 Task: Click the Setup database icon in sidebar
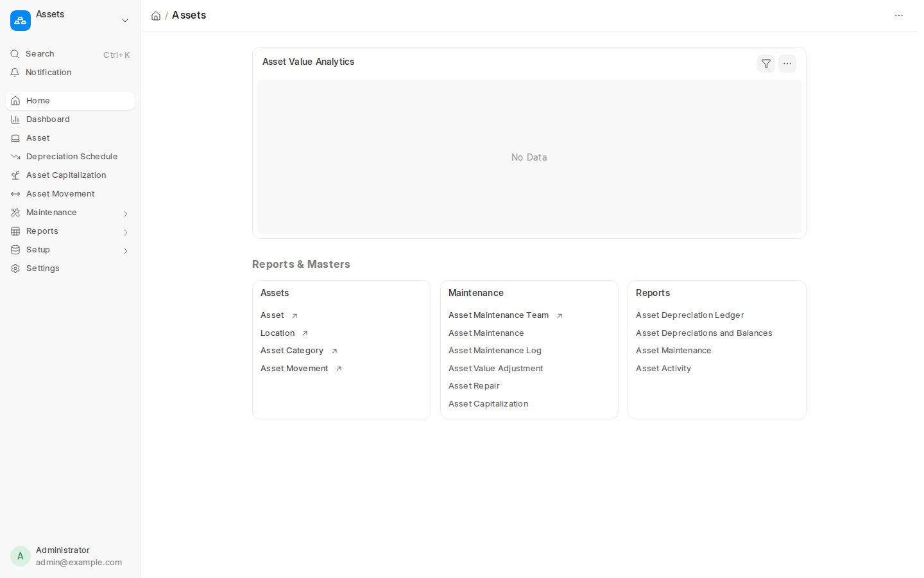tap(15, 250)
